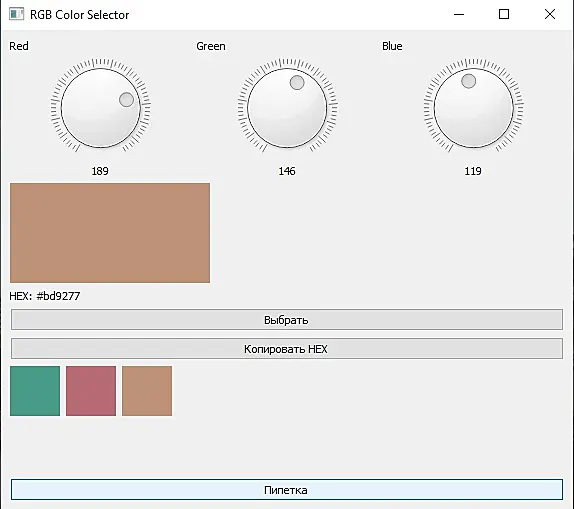Image resolution: width=574 pixels, height=509 pixels.
Task: Click the Копировать HEX button
Action: (287, 349)
